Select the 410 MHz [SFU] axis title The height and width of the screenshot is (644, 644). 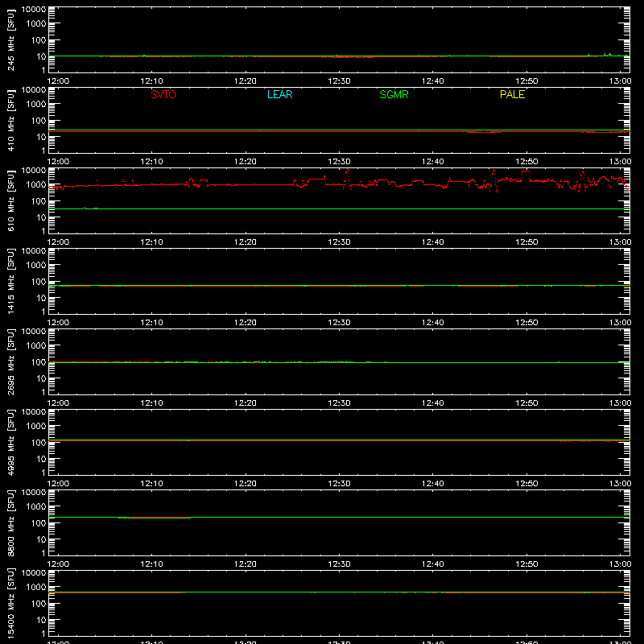10,120
